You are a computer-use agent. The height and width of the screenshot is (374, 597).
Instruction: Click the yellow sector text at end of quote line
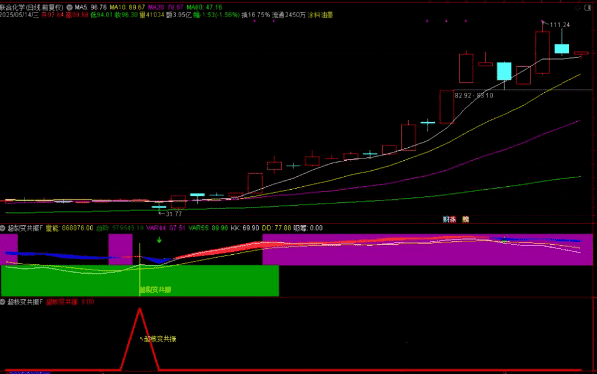click(321, 15)
